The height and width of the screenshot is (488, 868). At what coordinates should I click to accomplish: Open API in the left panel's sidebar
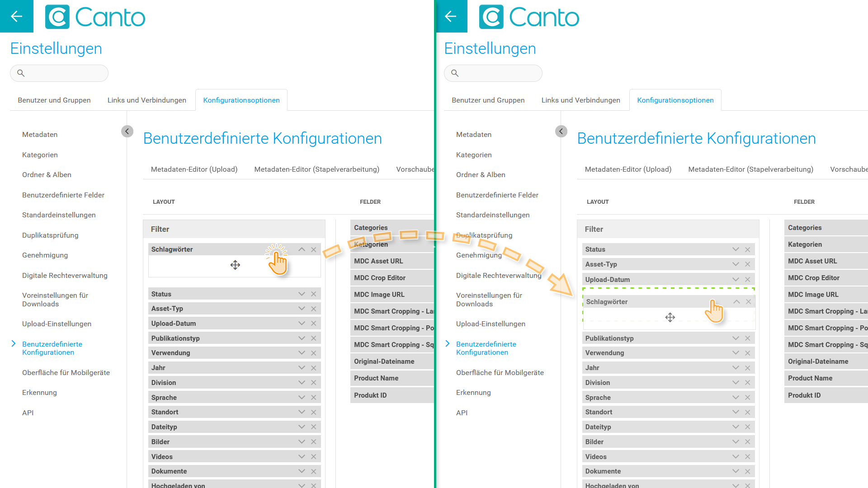[x=28, y=413]
